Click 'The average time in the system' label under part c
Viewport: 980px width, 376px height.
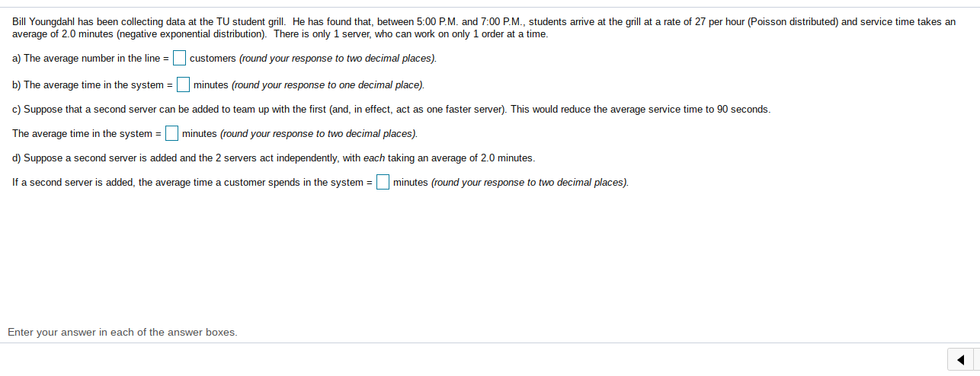pyautogui.click(x=87, y=134)
